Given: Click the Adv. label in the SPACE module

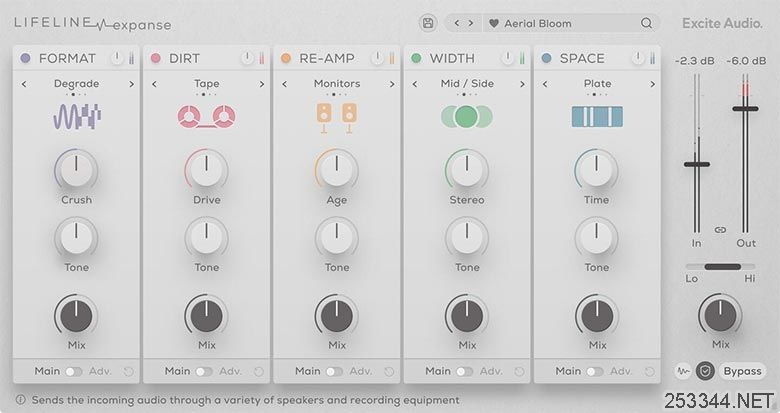Looking at the screenshot, I should (x=621, y=371).
